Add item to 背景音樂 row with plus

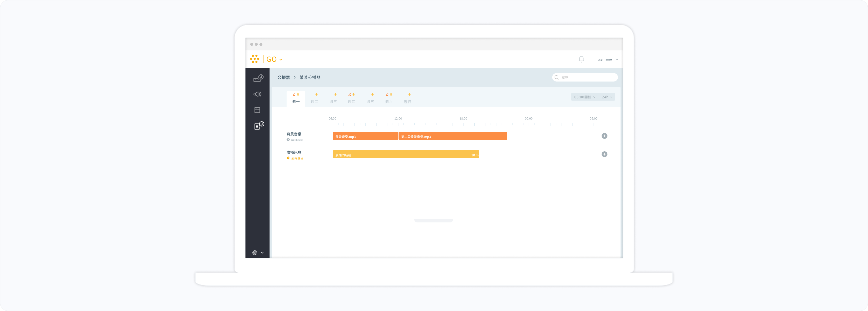click(604, 136)
